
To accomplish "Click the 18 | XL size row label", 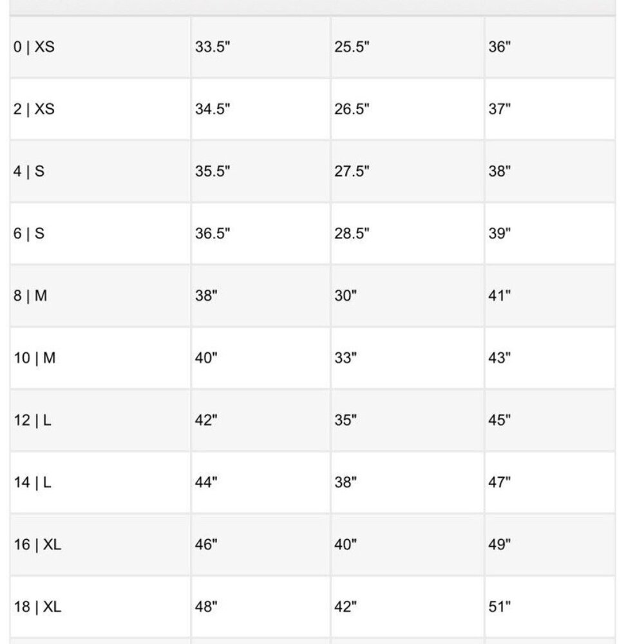I will [37, 607].
